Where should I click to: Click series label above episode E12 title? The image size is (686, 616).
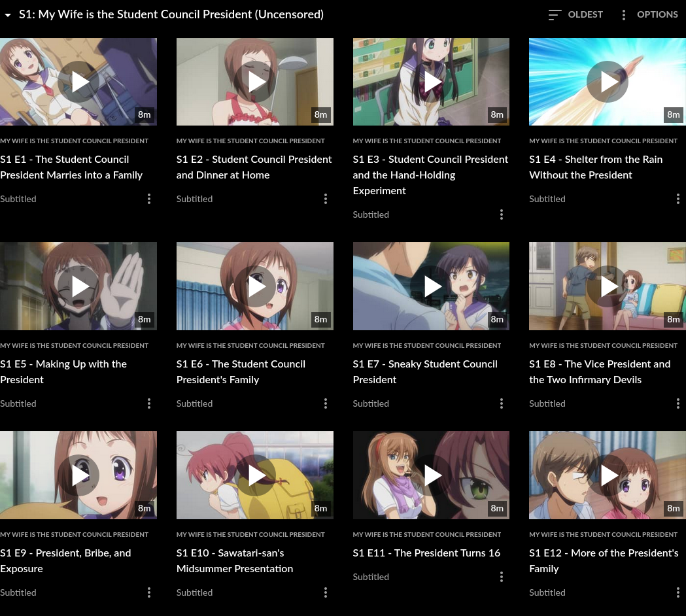point(603,535)
